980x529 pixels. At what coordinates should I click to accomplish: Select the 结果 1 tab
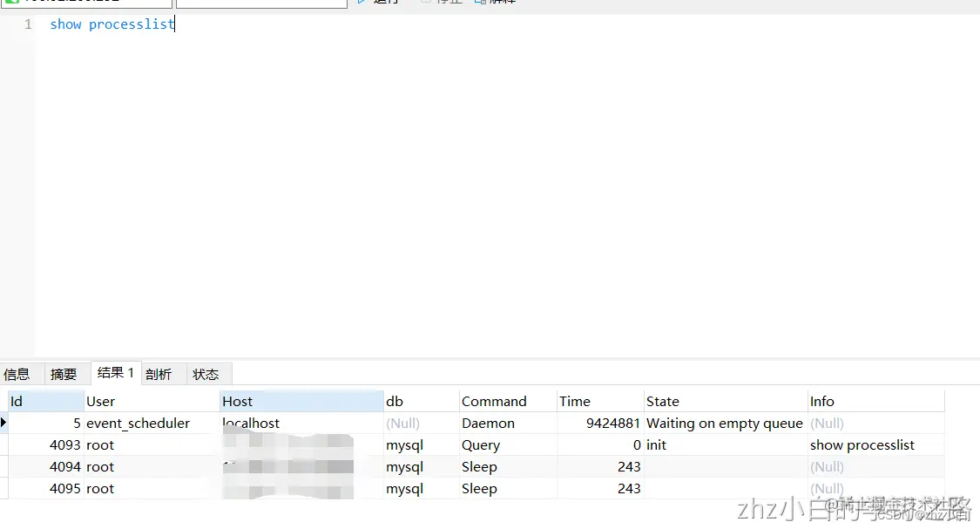click(x=116, y=373)
